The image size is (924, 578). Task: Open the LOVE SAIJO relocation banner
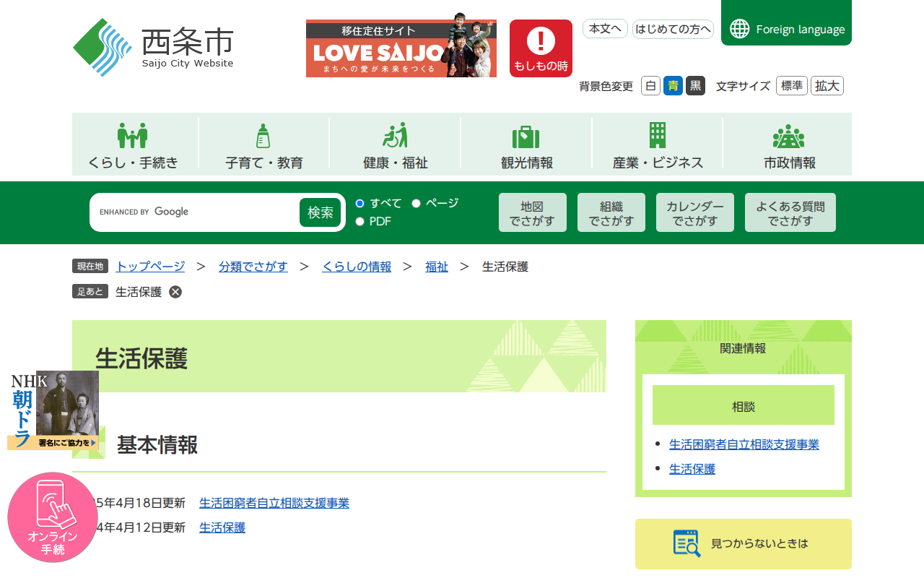point(401,45)
